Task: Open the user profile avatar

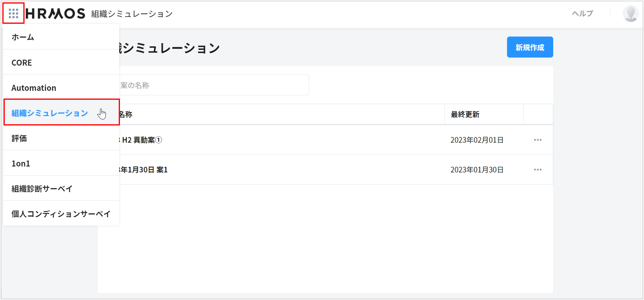Action: [x=630, y=14]
